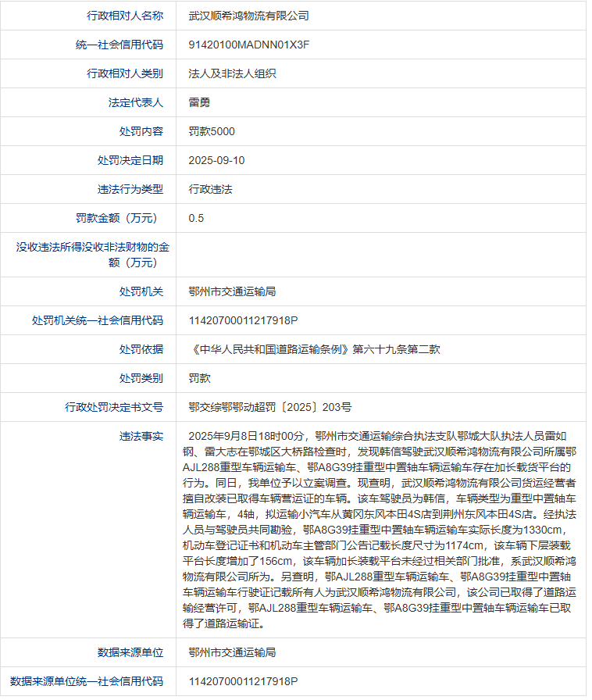This screenshot has height=700, width=592.
Task: Select the 处罚类别 value 罚款
Action: click(199, 378)
